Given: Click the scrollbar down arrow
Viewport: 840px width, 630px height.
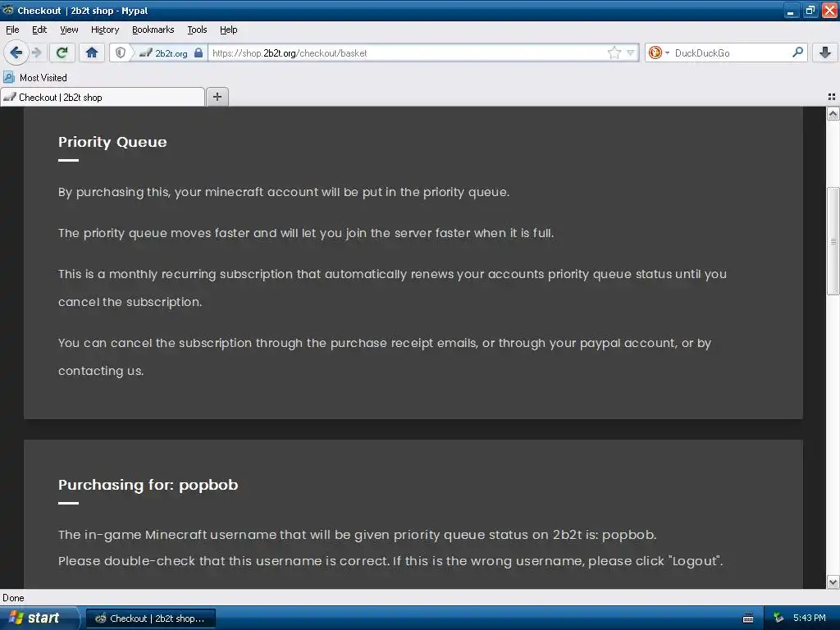Looking at the screenshot, I should [x=833, y=582].
